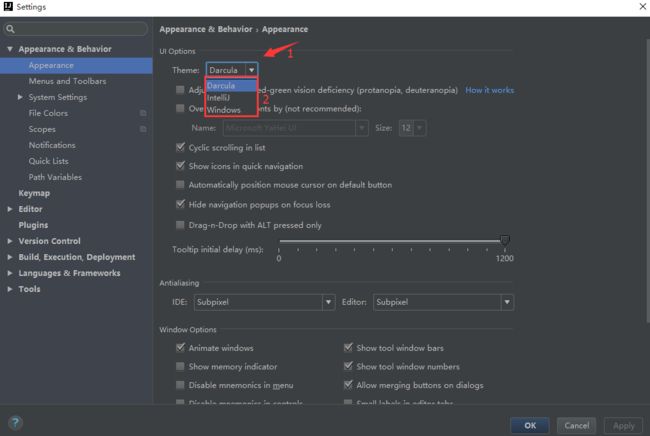
Task: Close the Settings dialog window
Action: [643, 6]
